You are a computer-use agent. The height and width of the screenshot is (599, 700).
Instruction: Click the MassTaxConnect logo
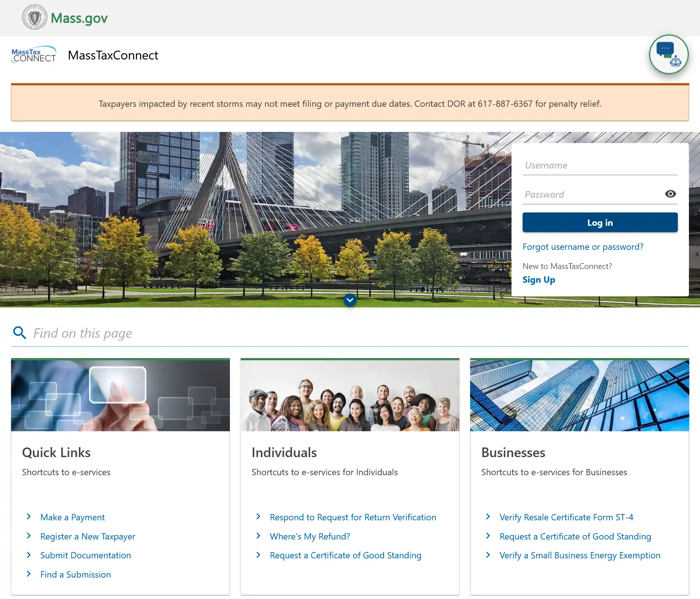(34, 55)
